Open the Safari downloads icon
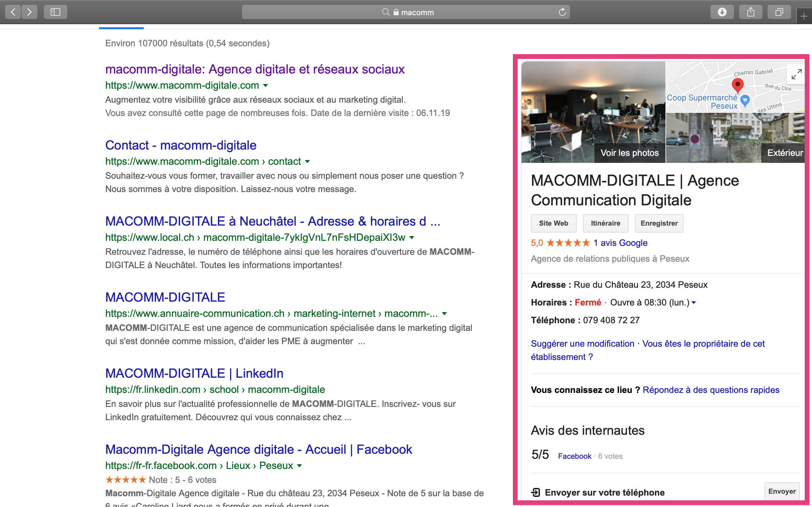This screenshot has height=507, width=812. point(722,12)
